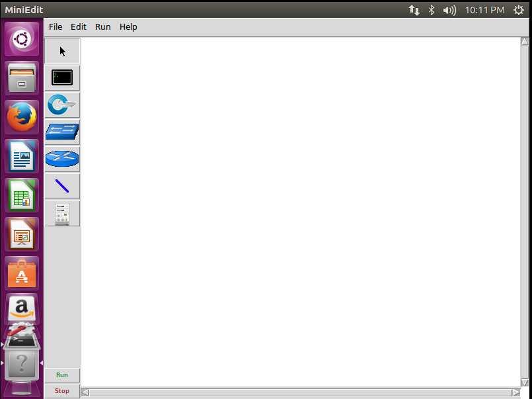Launch Firefox from the dock
The height and width of the screenshot is (399, 532).
click(x=22, y=117)
